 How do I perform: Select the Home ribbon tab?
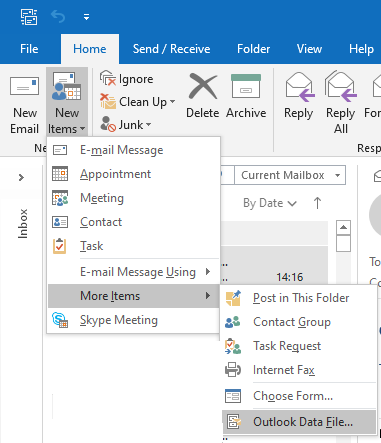pyautogui.click(x=90, y=49)
